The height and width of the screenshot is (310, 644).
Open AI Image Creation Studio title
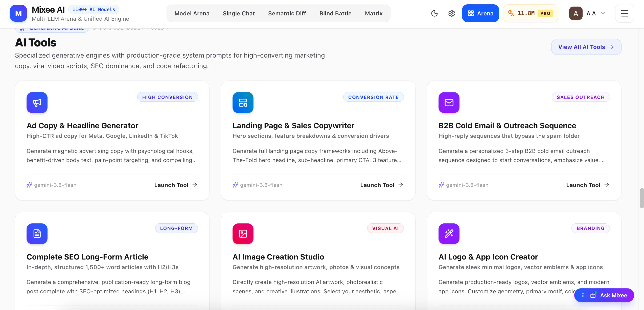point(278,257)
